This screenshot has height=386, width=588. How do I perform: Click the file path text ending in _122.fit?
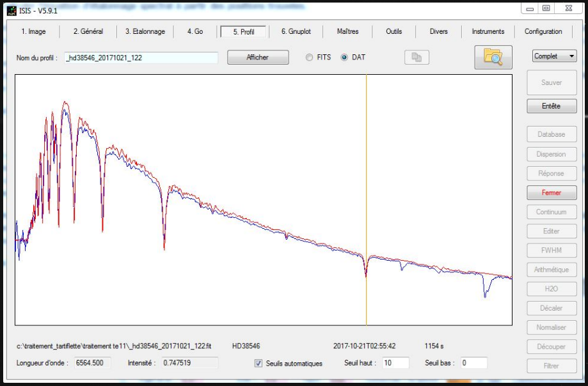coord(114,346)
